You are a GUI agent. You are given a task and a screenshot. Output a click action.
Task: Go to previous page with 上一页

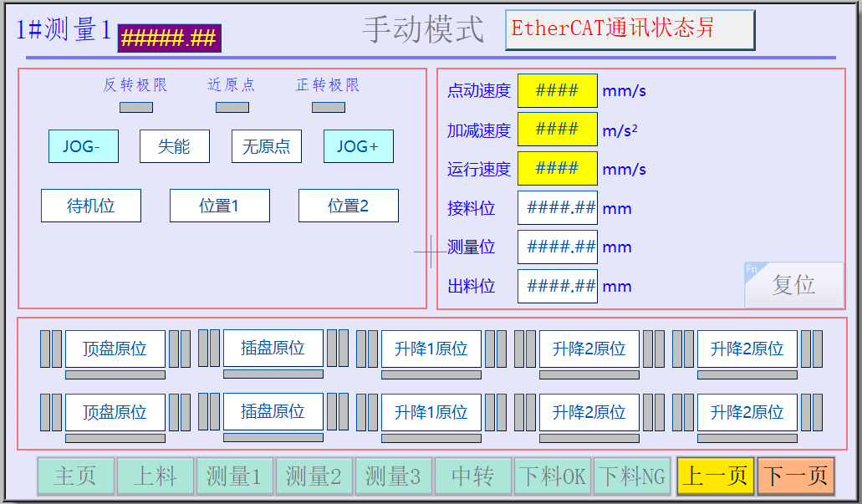[x=715, y=476]
